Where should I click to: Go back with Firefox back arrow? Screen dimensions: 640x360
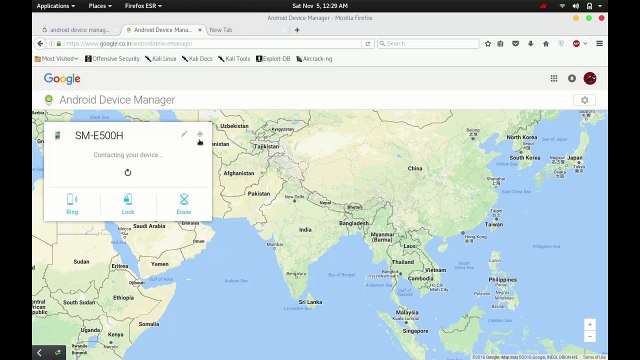pyautogui.click(x=40, y=43)
